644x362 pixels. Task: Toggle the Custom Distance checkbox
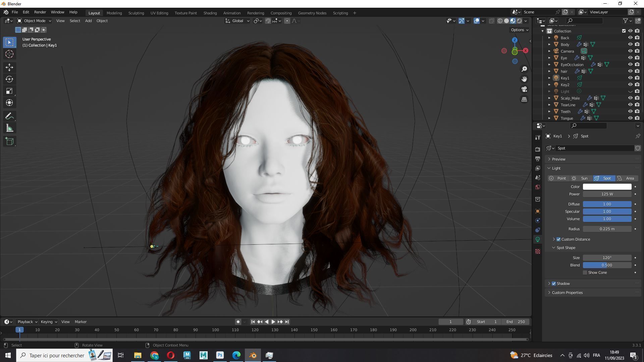coord(558,239)
